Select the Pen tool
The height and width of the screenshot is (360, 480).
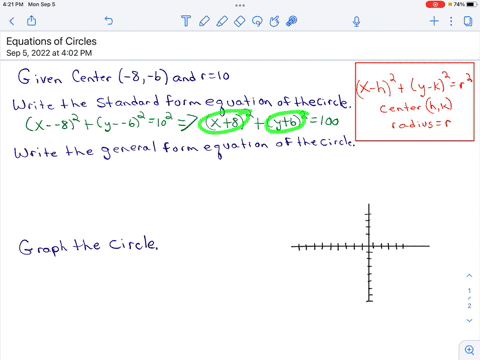[x=204, y=21]
